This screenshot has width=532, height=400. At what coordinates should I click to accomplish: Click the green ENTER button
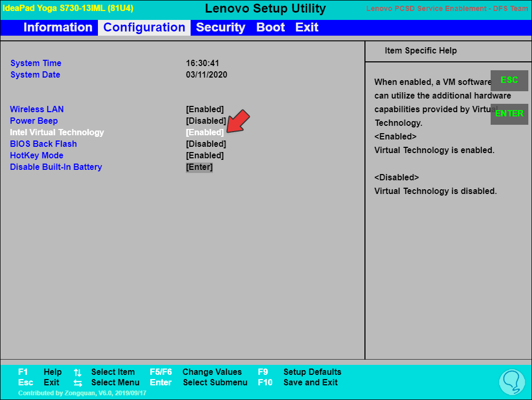509,114
